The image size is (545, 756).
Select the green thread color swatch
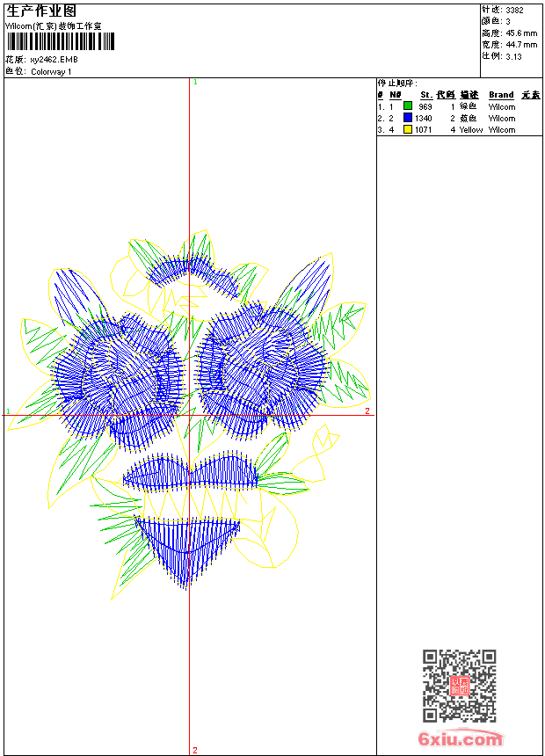click(408, 106)
